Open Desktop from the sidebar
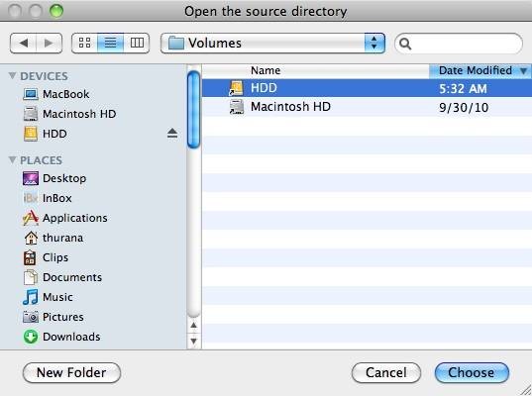 pyautogui.click(x=64, y=178)
